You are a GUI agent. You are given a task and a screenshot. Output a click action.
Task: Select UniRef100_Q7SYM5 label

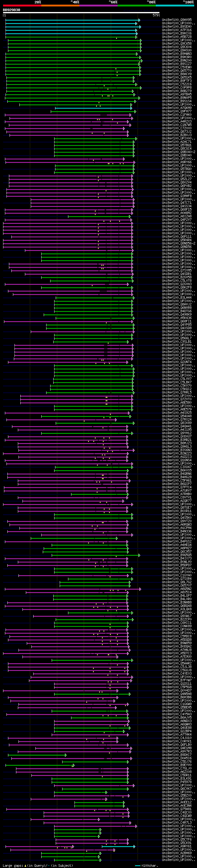177,270
